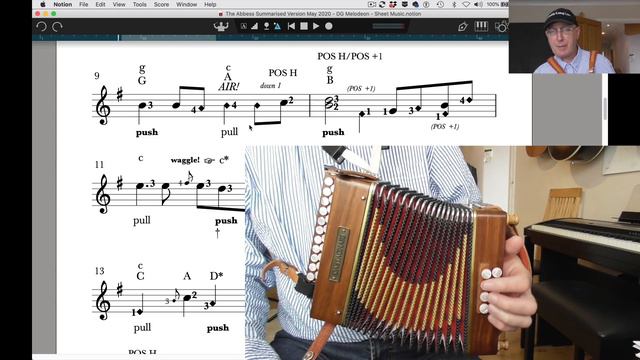Open the Tools menu

click(x=140, y=4)
